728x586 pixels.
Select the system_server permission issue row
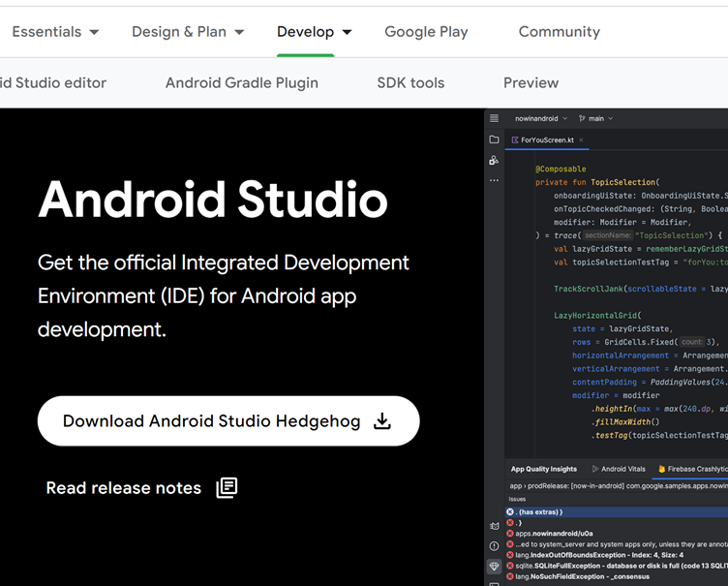pyautogui.click(x=617, y=544)
